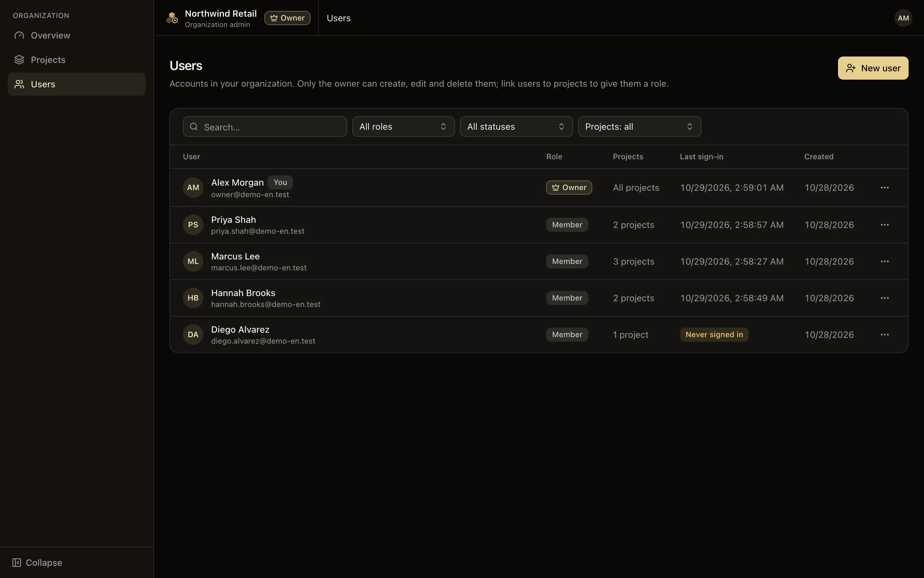Open actions menu for Marcus Lee

pyautogui.click(x=885, y=261)
